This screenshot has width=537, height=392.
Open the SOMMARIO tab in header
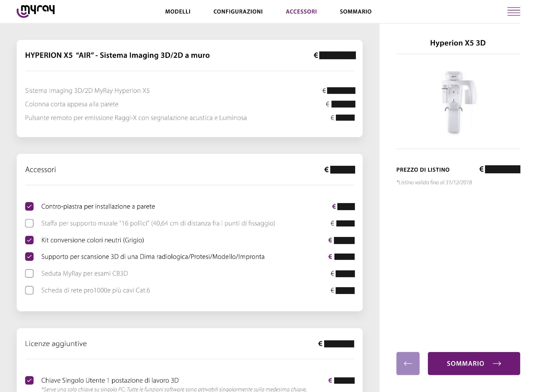point(356,12)
